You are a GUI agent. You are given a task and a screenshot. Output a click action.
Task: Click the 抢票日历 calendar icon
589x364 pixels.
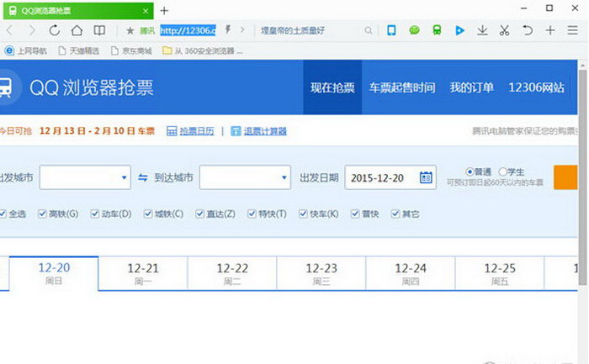(x=172, y=131)
